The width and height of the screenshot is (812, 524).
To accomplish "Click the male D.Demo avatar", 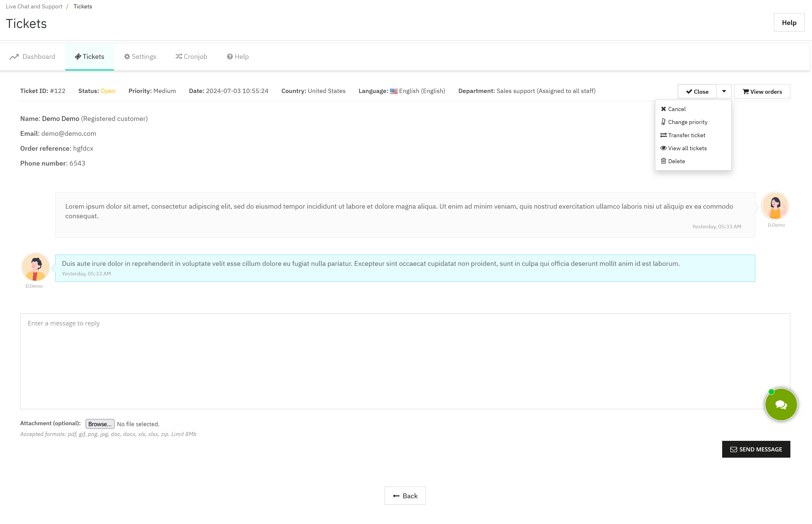I will coord(35,267).
